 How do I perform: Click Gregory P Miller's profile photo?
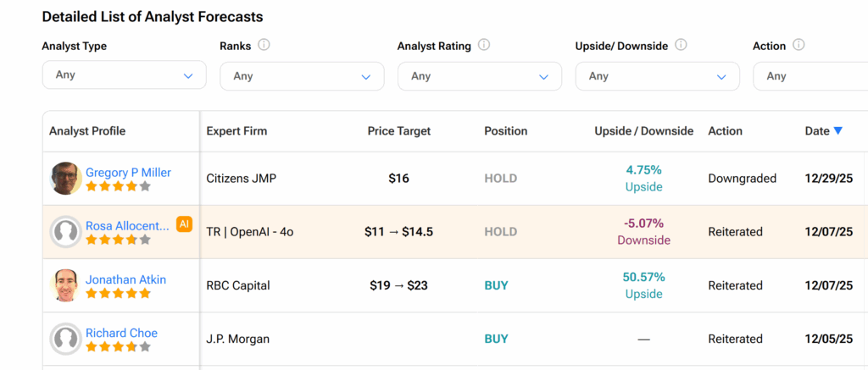tap(66, 179)
